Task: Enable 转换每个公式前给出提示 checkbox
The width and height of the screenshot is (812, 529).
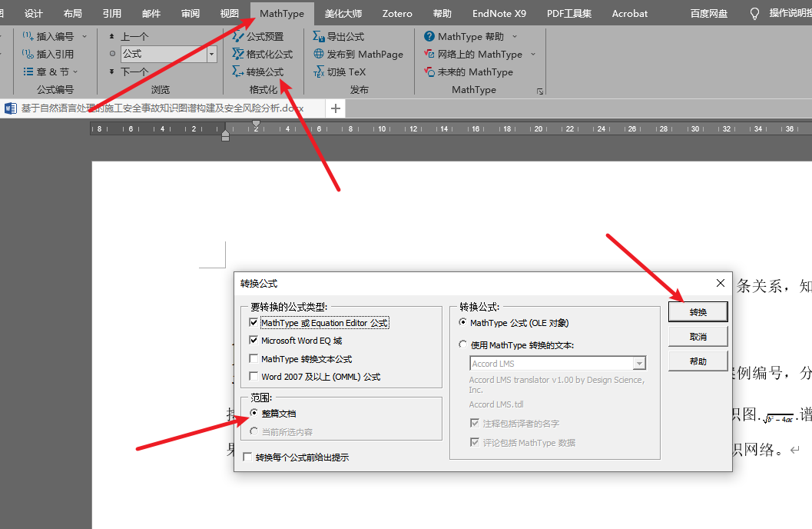Action: click(x=247, y=457)
